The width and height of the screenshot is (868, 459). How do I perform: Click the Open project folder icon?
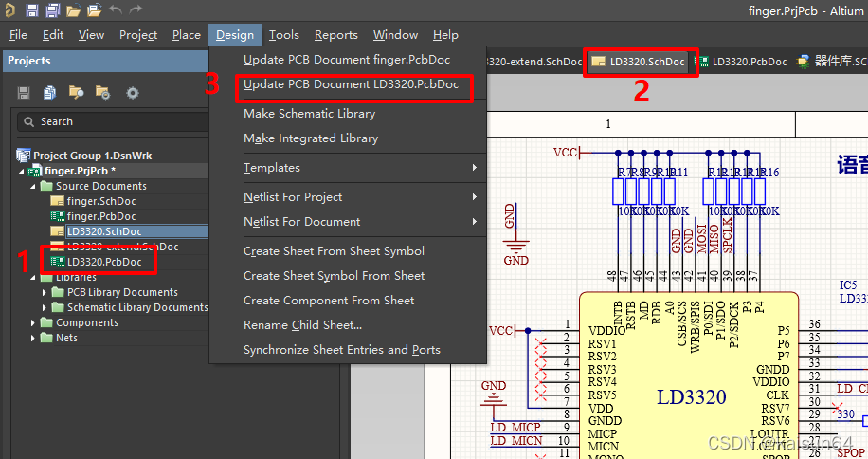(94, 9)
